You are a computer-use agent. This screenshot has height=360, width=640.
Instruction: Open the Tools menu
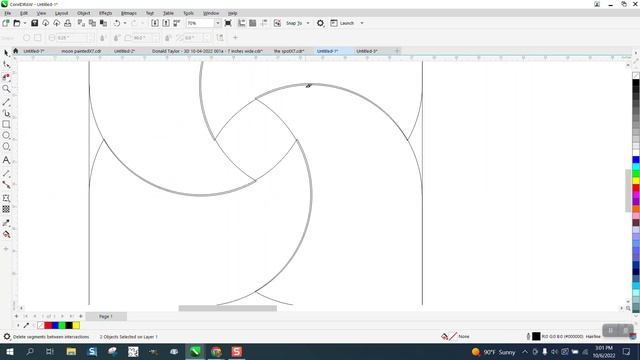click(188, 13)
